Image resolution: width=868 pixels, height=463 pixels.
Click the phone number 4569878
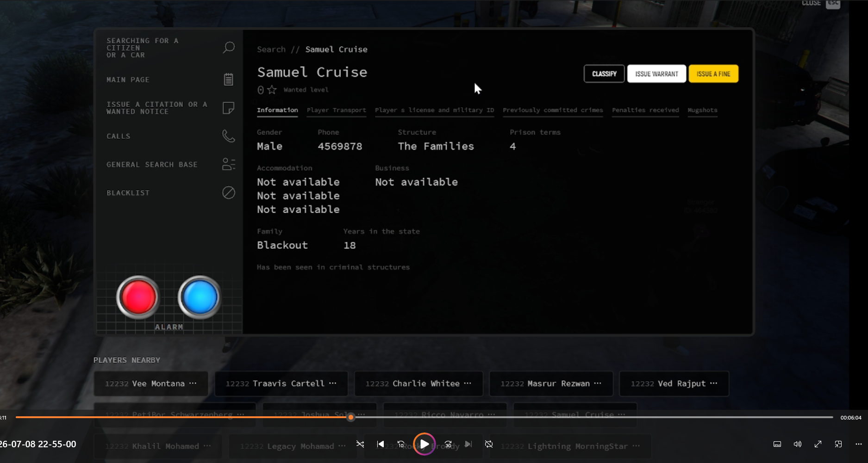tap(340, 146)
